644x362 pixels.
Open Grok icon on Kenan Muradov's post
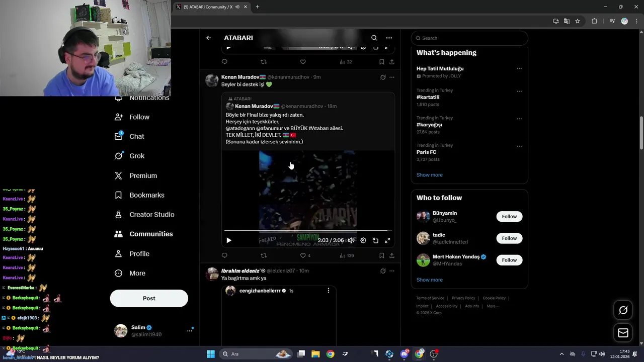coord(383,77)
